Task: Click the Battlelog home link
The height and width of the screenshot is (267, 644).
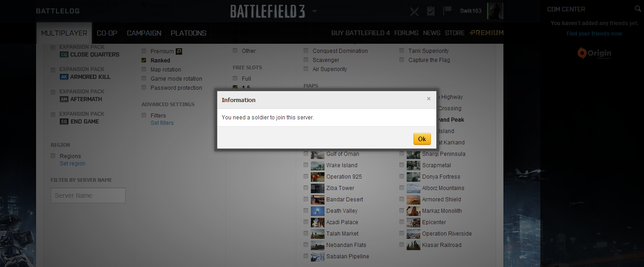Action: click(58, 11)
